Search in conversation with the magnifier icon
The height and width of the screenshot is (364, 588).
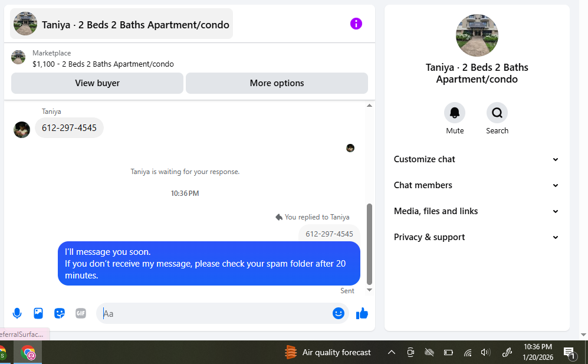497,113
